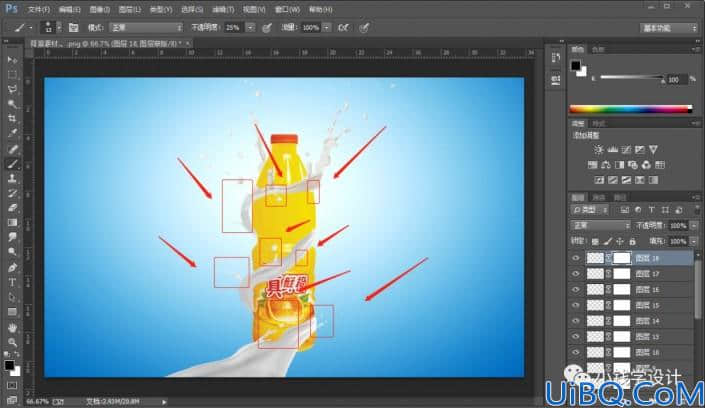The height and width of the screenshot is (408, 705).
Task: Open layer opacity slider arrow
Action: [x=694, y=225]
